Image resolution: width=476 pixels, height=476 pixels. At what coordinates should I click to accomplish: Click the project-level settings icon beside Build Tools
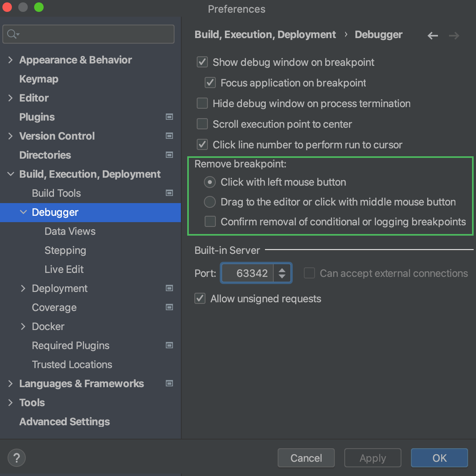pos(169,193)
